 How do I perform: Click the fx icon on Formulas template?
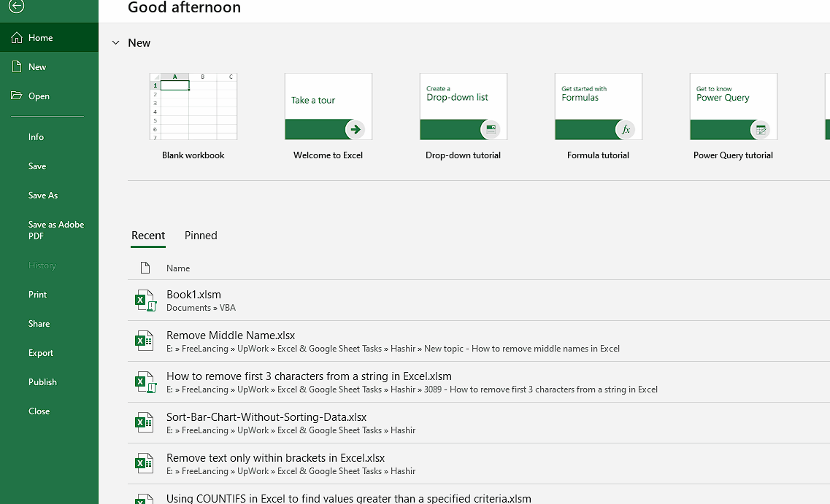[626, 130]
